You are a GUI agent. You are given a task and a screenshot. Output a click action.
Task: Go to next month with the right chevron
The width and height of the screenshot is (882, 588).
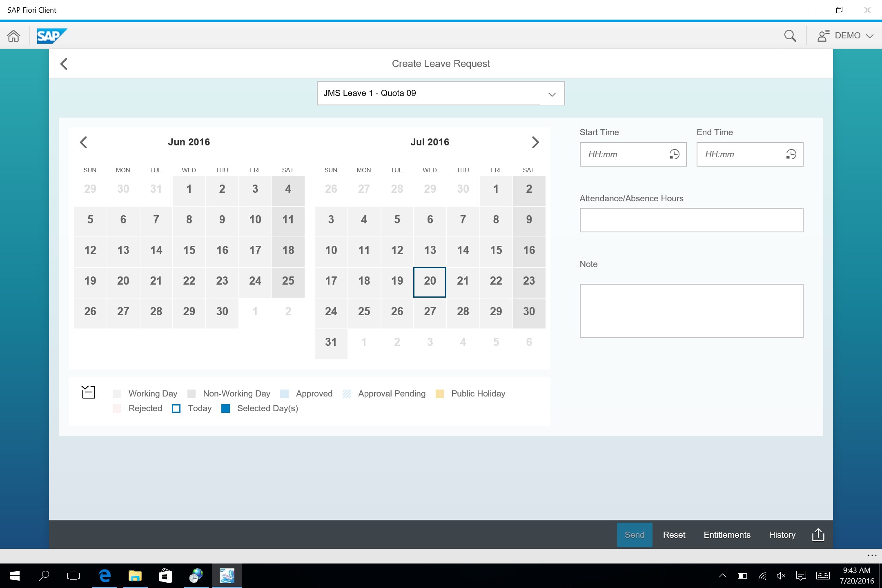click(x=535, y=142)
